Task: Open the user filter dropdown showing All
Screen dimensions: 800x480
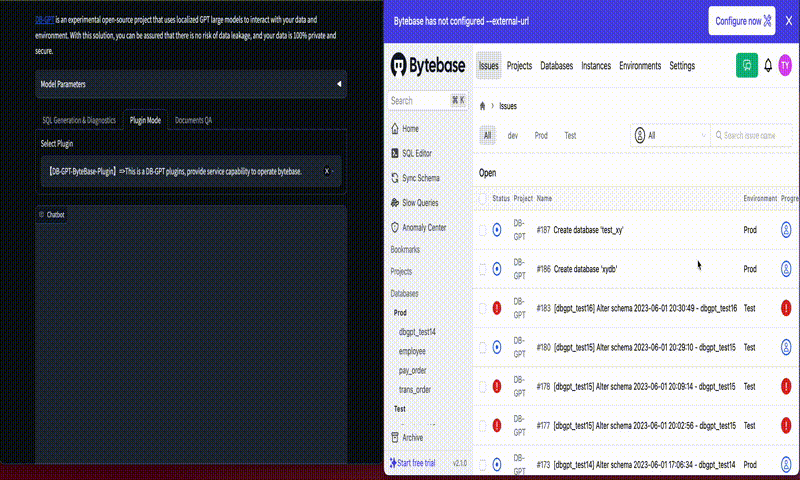Action: pos(668,135)
